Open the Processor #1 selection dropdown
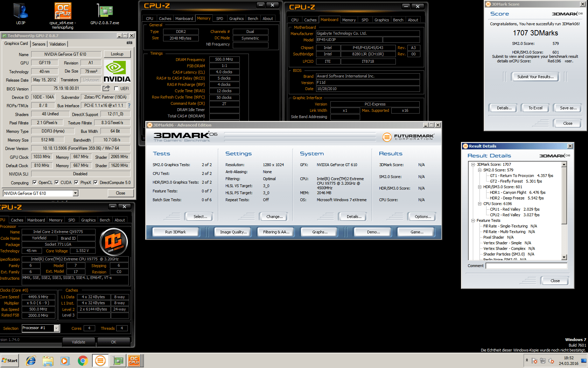The image size is (588, 368). (x=56, y=328)
